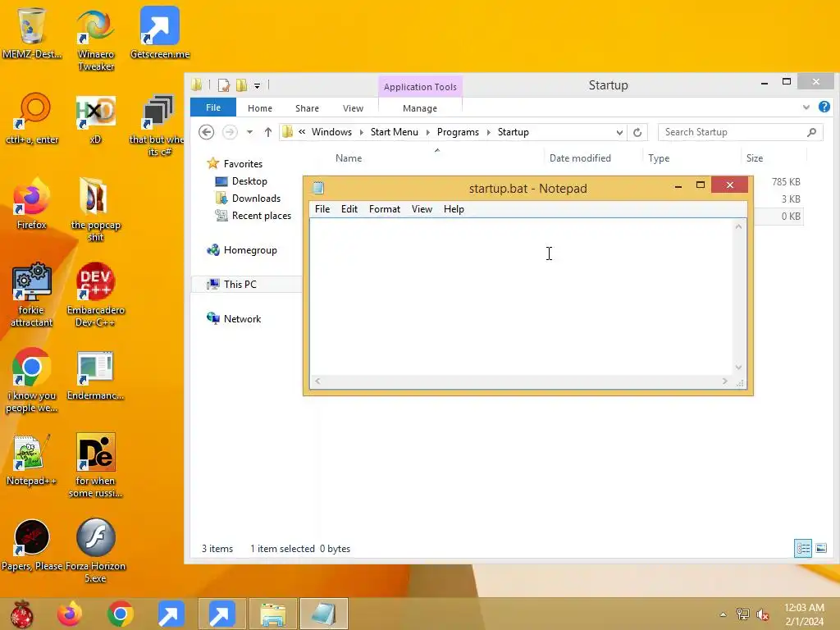
Task: Refresh the Startup folder view
Action: click(x=637, y=132)
